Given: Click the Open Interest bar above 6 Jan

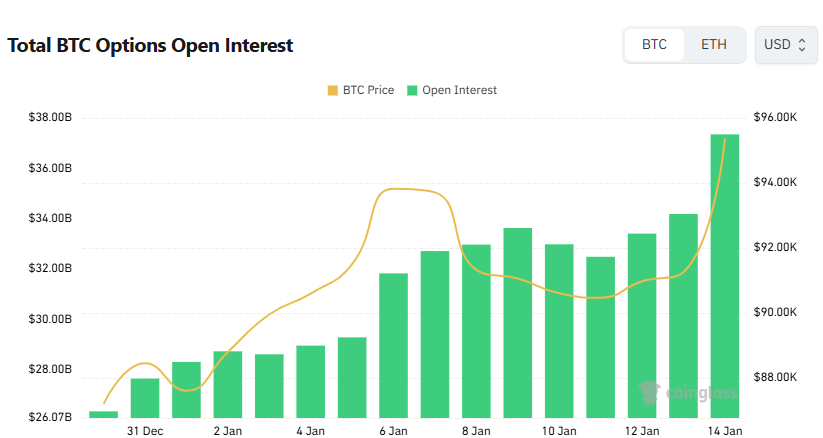Looking at the screenshot, I should coord(393,344).
